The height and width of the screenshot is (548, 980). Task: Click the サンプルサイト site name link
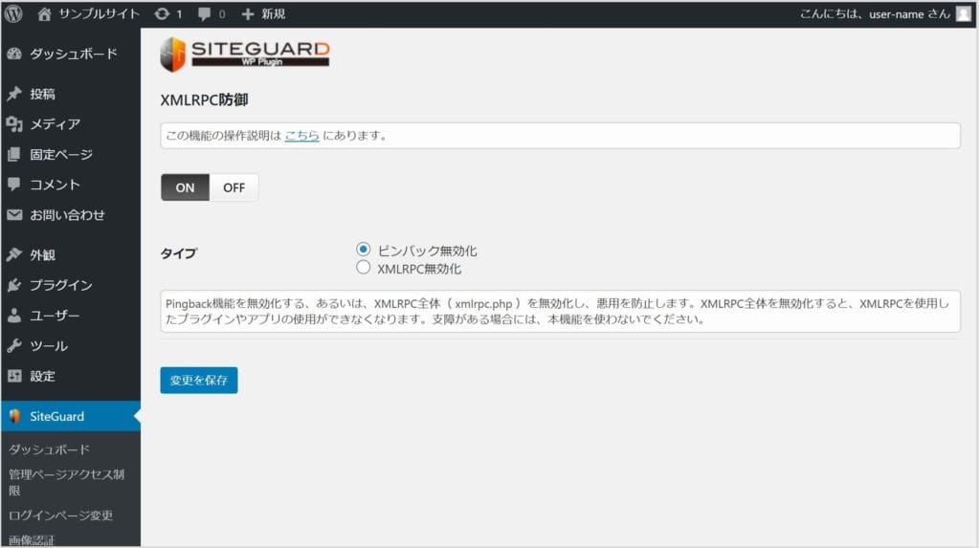[99, 13]
